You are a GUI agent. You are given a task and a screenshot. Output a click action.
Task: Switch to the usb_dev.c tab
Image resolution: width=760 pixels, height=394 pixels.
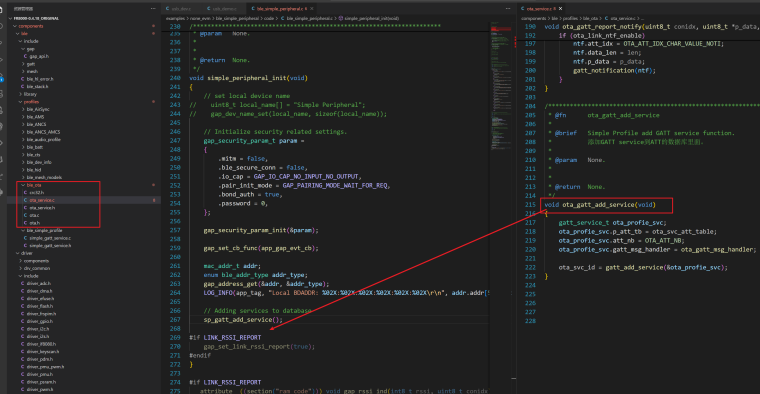(179, 9)
